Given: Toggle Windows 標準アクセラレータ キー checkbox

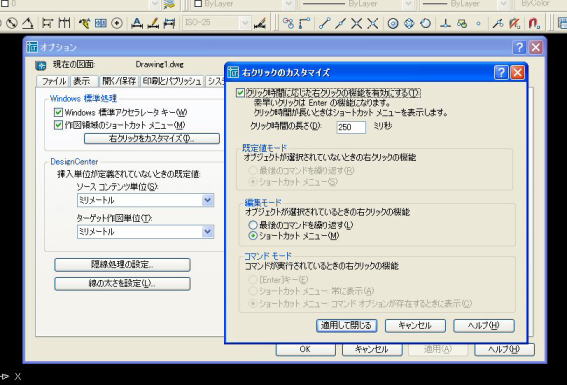Looking at the screenshot, I should 58,112.
